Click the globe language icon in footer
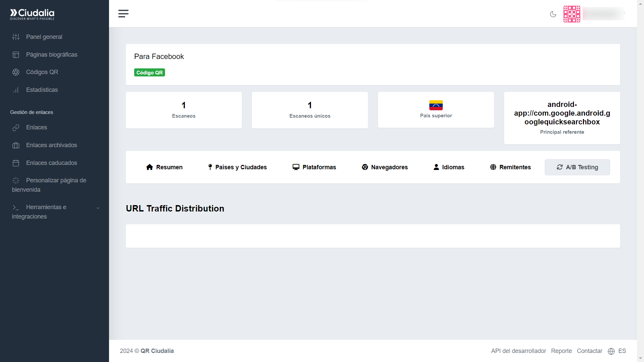 [611, 351]
